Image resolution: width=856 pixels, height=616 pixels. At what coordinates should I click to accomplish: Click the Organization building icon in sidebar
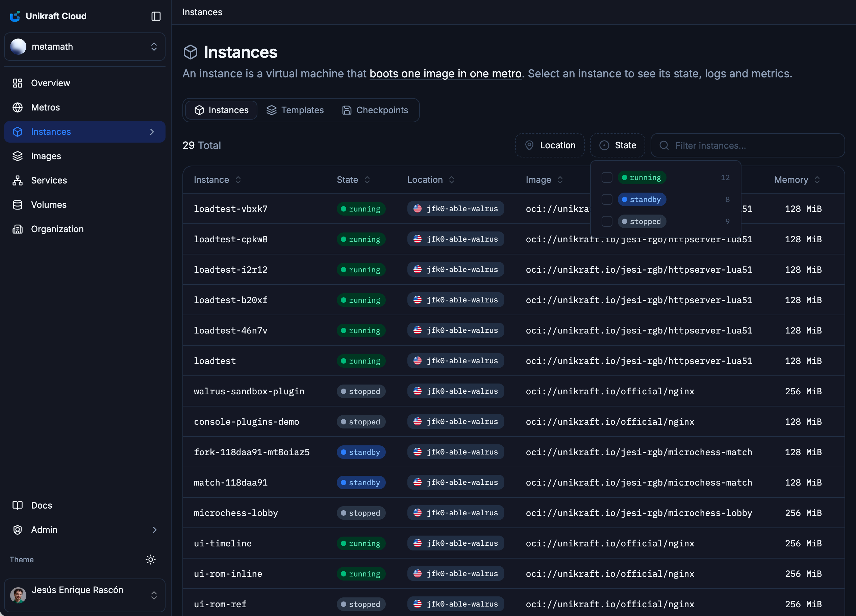[17, 229]
